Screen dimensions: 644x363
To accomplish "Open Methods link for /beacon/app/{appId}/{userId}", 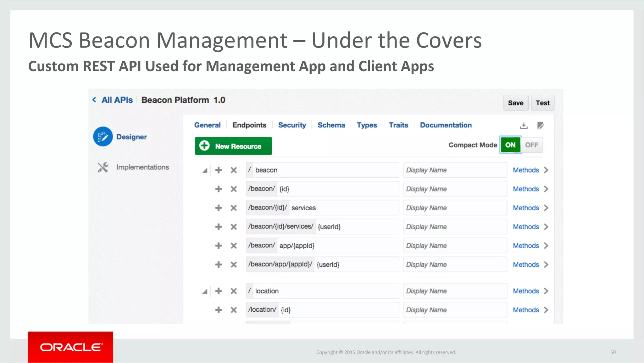I will tap(526, 264).
